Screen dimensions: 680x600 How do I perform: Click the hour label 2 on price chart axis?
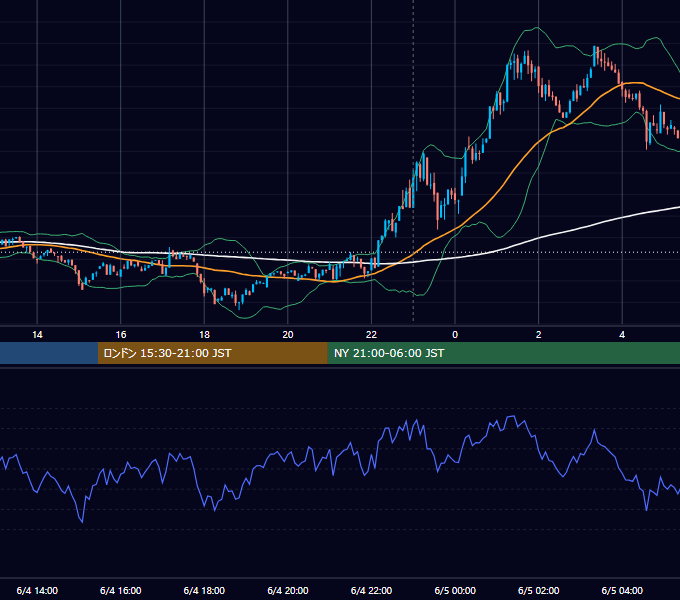click(x=539, y=335)
